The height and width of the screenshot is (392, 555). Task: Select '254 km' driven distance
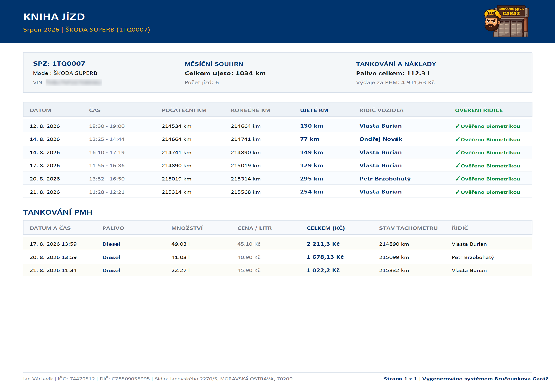click(312, 192)
